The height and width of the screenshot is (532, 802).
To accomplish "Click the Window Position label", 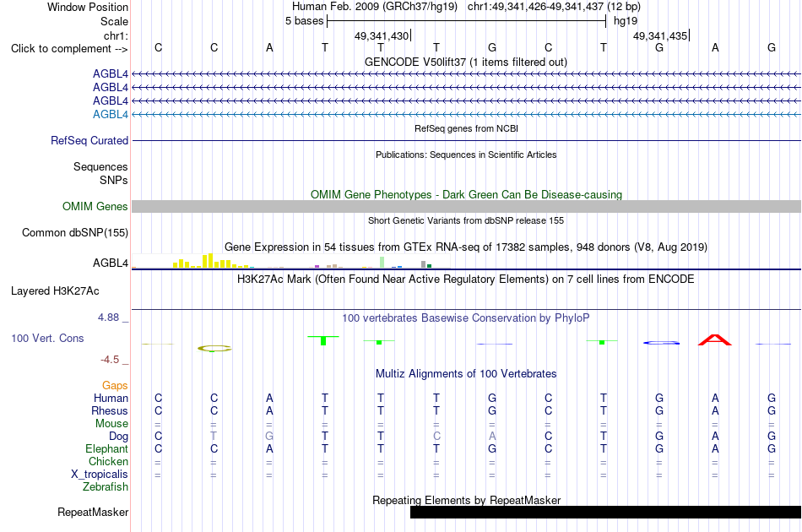I will (x=88, y=7).
